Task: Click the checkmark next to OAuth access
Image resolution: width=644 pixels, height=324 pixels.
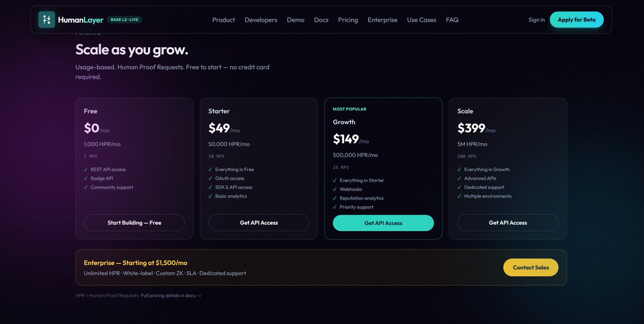Action: (x=210, y=178)
